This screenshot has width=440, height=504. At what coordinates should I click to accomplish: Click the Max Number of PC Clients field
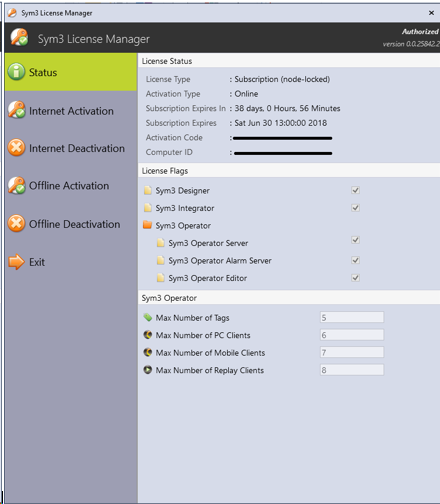[x=352, y=335]
